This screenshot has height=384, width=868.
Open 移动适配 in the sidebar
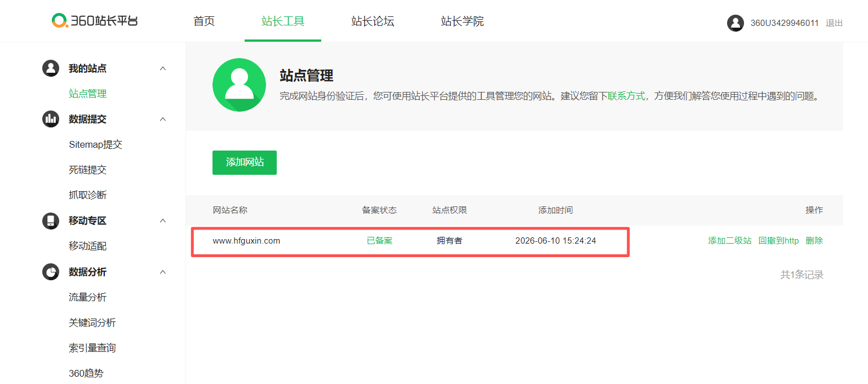(88, 246)
